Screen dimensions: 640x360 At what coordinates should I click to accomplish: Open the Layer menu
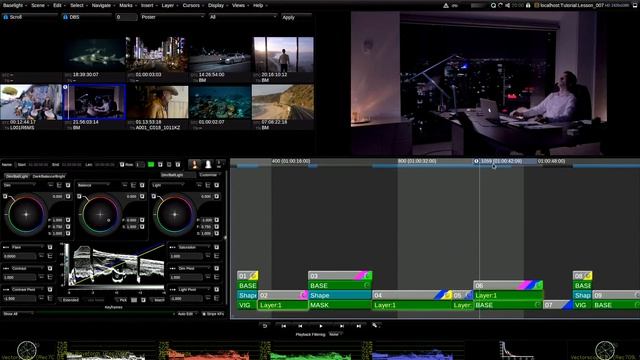coord(170,5)
